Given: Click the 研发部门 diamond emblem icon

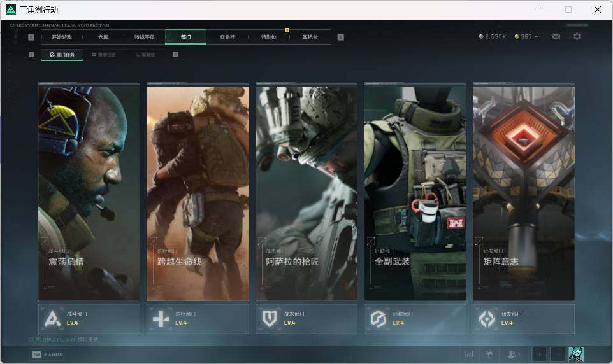Looking at the screenshot, I should point(487,319).
